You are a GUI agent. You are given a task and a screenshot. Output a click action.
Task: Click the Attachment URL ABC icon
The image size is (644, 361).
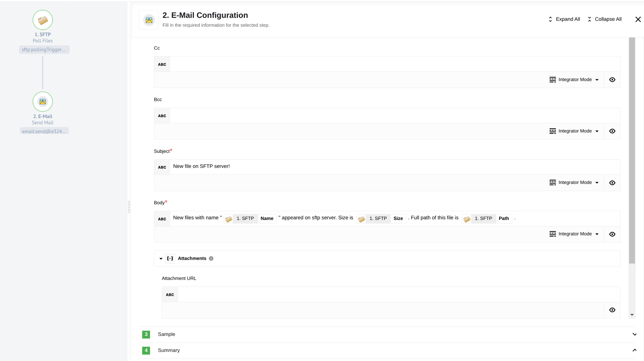click(170, 295)
